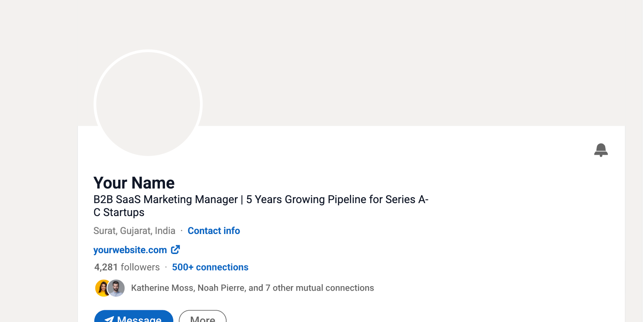644x322 pixels.
Task: Click the paper plane icon on Message
Action: pos(109,319)
